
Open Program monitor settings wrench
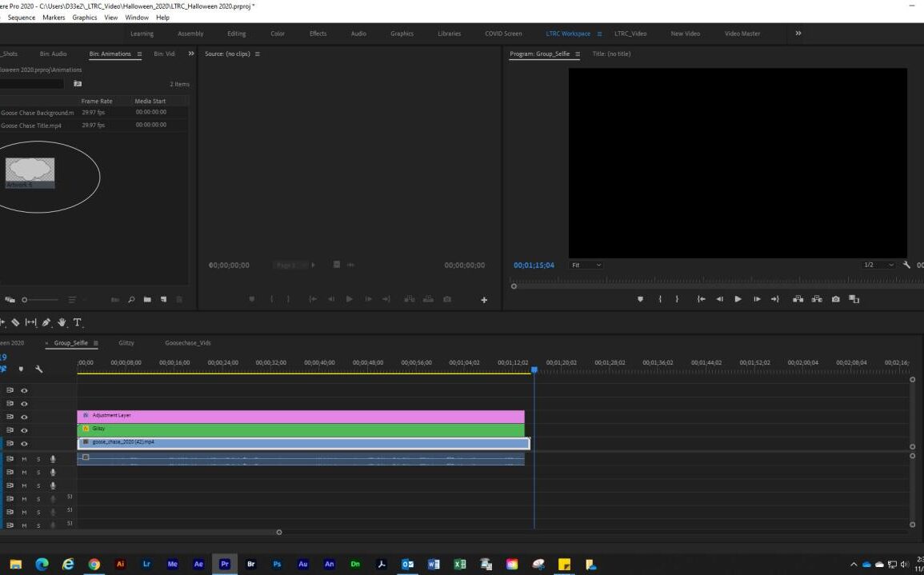tap(906, 266)
